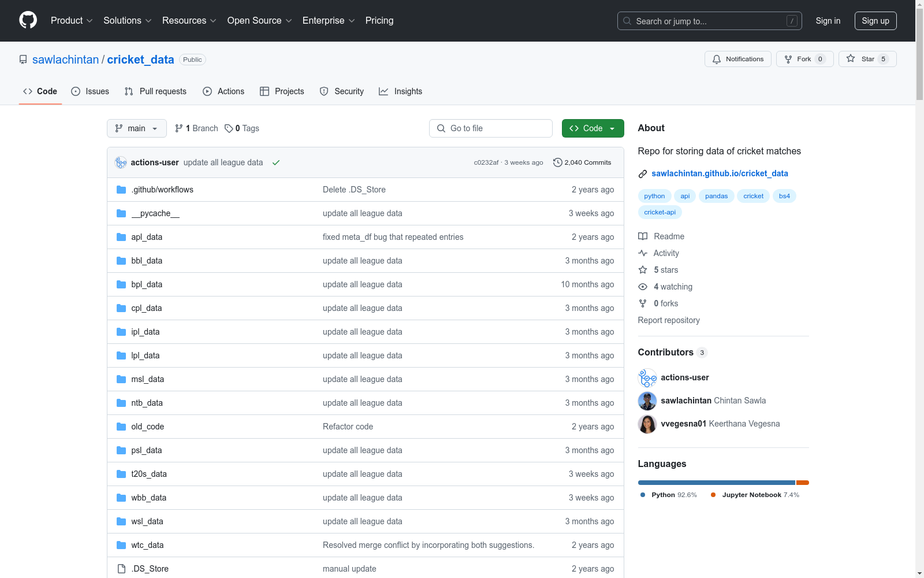This screenshot has width=924, height=578.
Task: Click actions-user contributor avatar in sidebar
Action: 647,377
